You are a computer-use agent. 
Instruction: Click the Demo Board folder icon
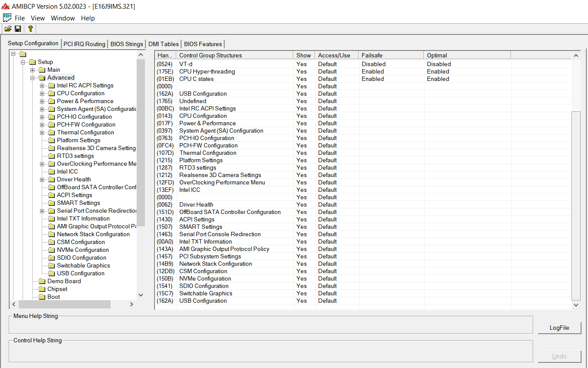[x=42, y=281]
